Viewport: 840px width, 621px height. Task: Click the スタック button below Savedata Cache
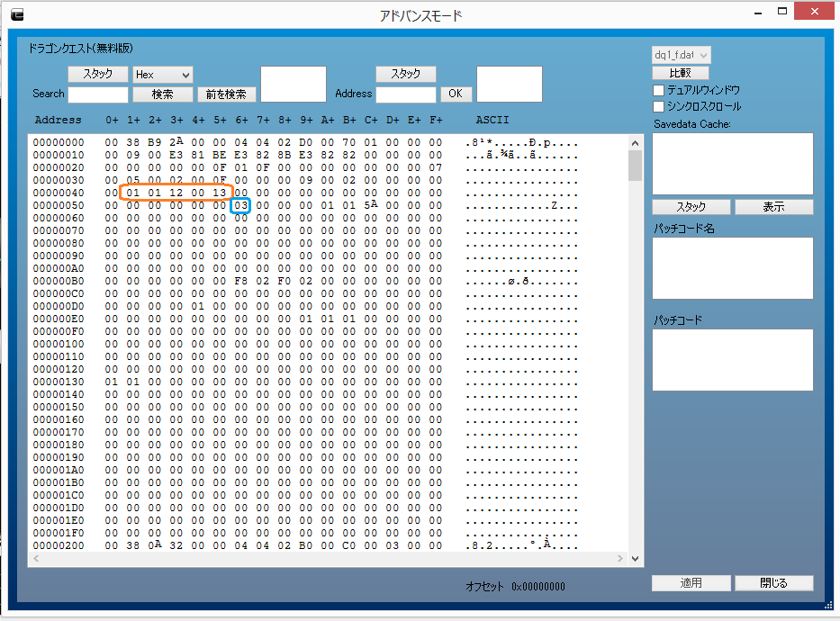(x=691, y=207)
